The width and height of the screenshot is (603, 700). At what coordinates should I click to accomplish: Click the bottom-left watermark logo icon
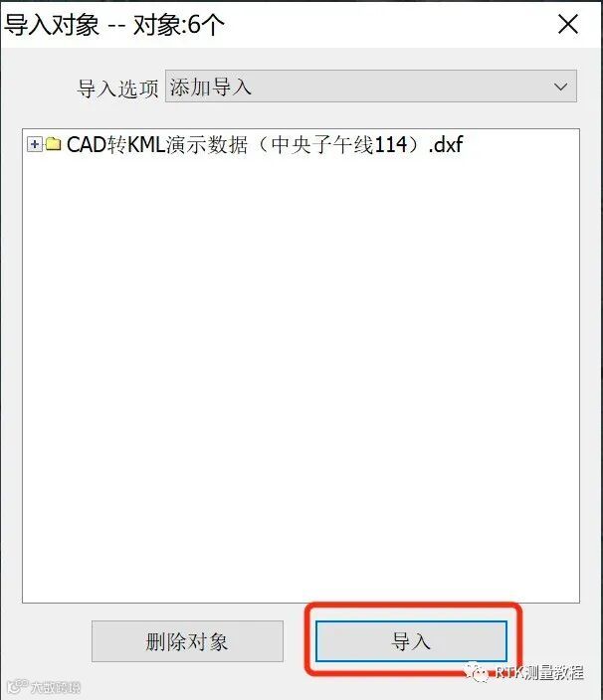point(17,687)
